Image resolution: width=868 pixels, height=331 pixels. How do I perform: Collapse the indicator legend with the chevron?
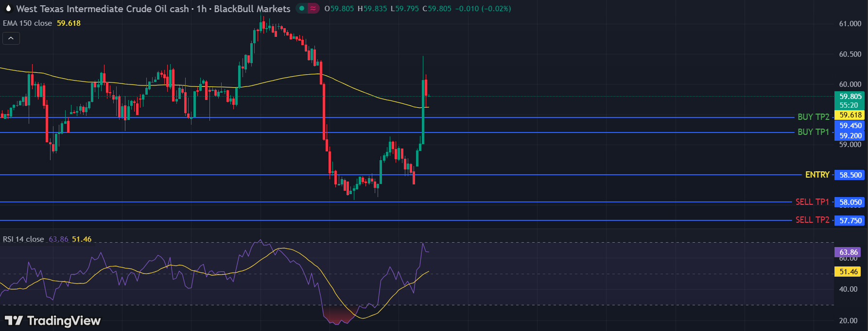11,38
